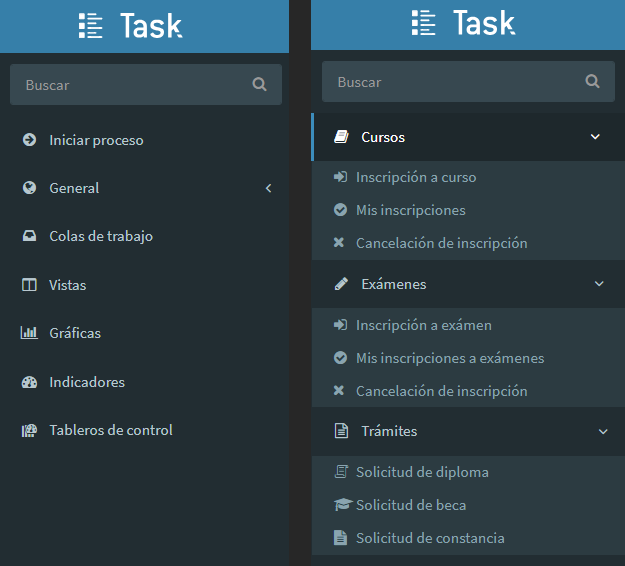Click the bar chart icon beside Gráficas
The image size is (625, 566).
point(29,333)
